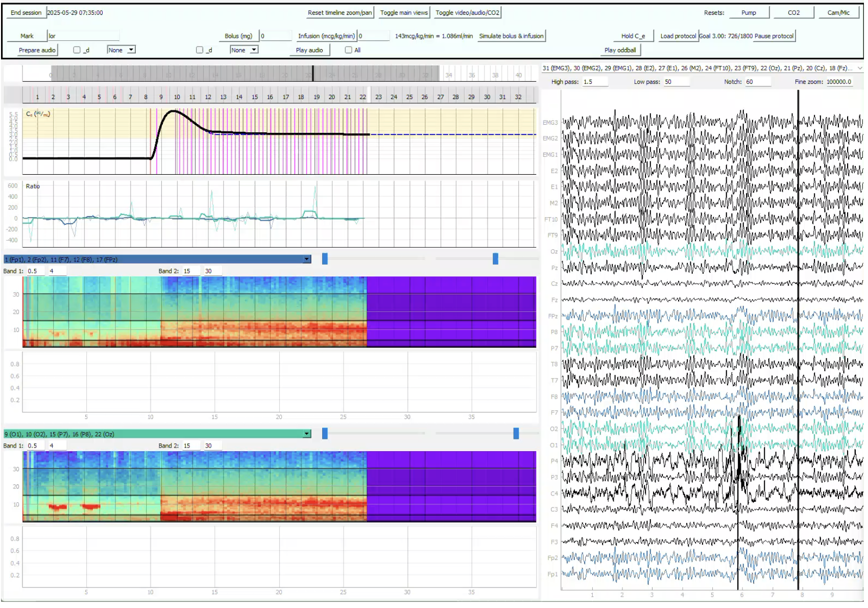
Task: Click the Pause protocol button
Action: [774, 36]
